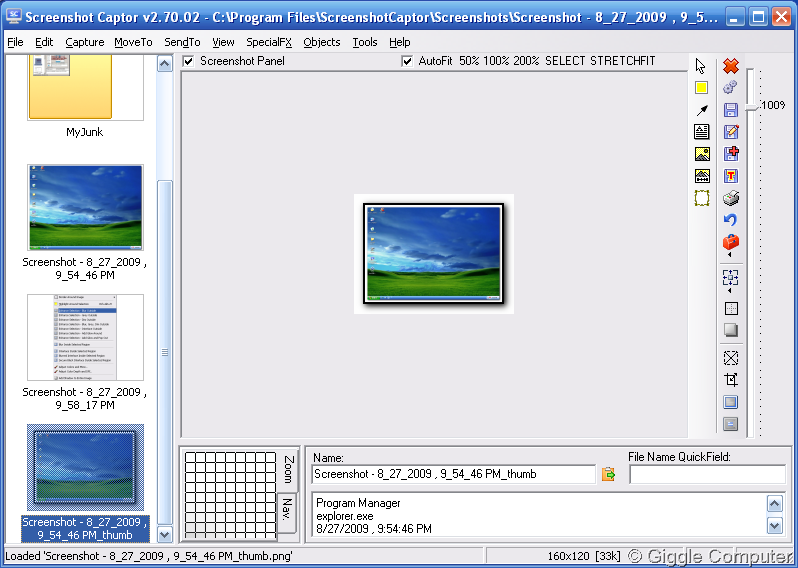Print the screenshot with printer icon
This screenshot has width=798, height=568.
[731, 198]
